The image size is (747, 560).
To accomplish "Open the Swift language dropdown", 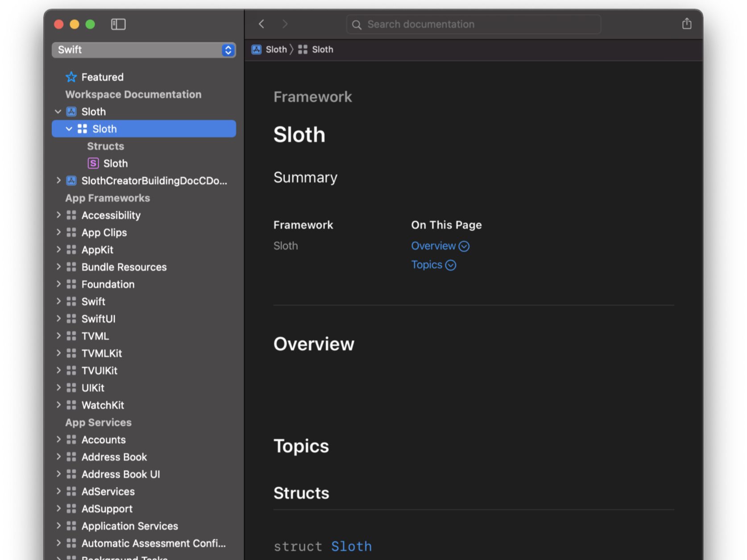I will (144, 50).
